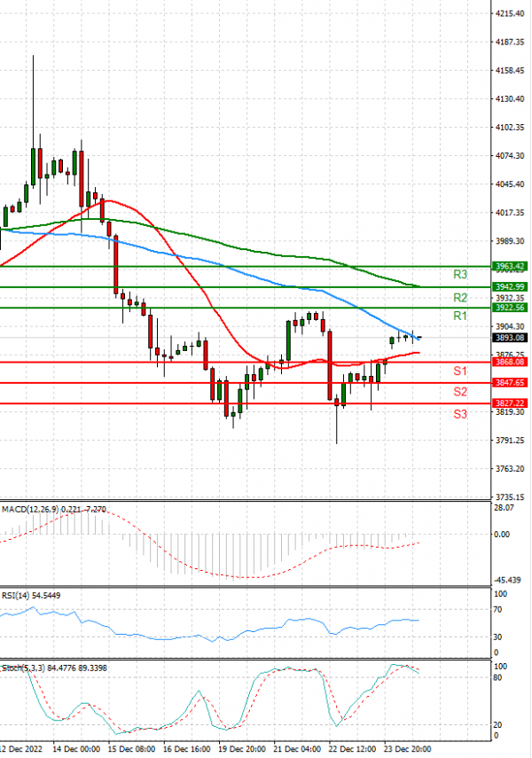Image resolution: width=532 pixels, height=758 pixels.
Task: Click the RSI 30 level label
Action: point(498,637)
